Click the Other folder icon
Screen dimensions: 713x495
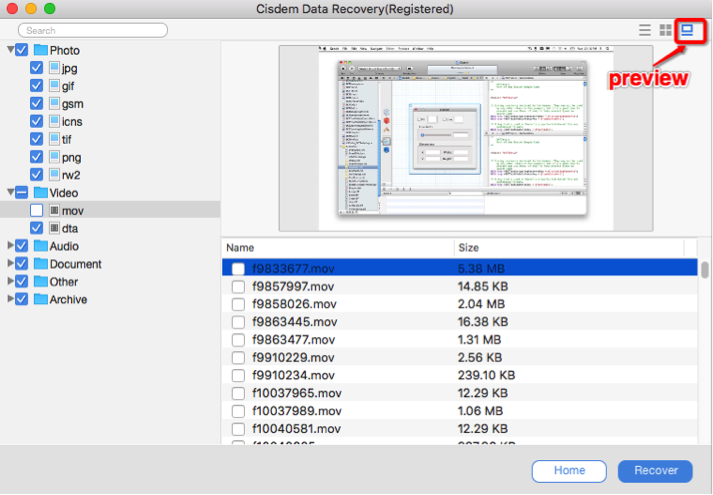pyautogui.click(x=40, y=281)
